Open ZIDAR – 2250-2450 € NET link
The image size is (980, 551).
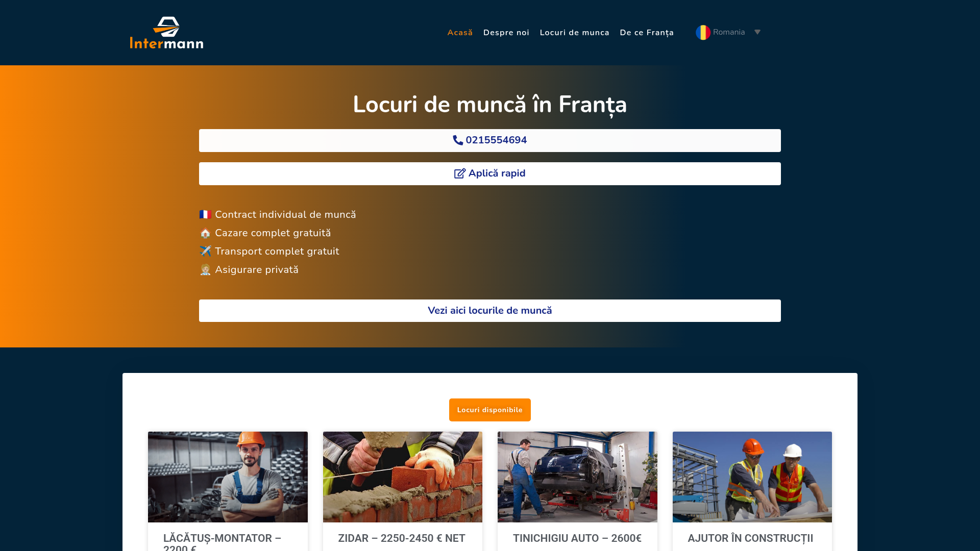(x=402, y=538)
